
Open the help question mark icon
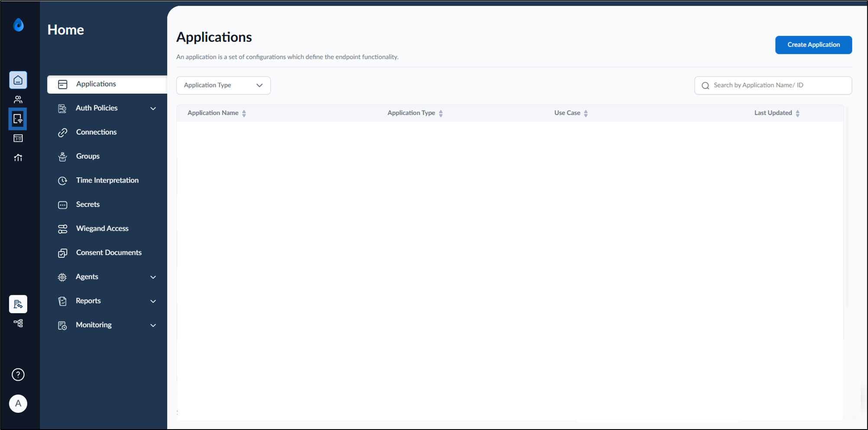point(18,375)
